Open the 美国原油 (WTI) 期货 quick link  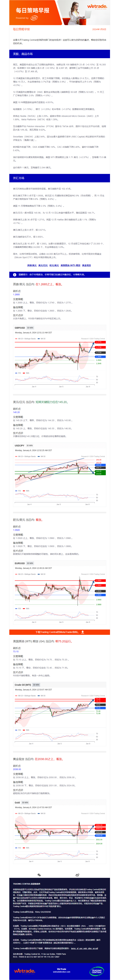(71, 265)
